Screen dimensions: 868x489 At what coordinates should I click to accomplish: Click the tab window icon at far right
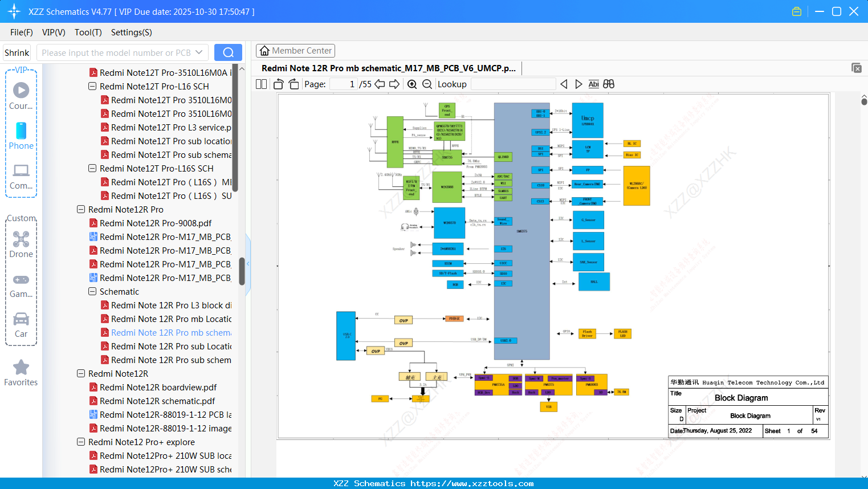tap(857, 68)
